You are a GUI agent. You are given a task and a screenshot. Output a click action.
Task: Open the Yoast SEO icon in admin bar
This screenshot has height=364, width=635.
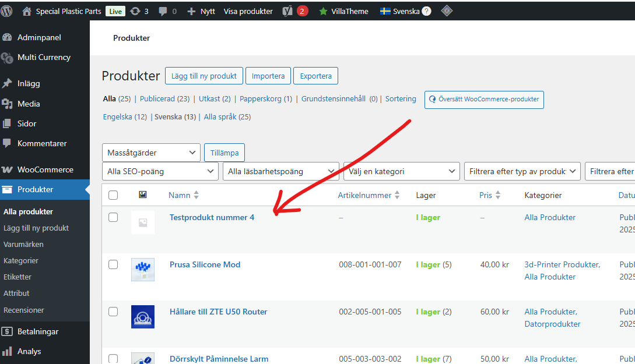[x=287, y=11]
